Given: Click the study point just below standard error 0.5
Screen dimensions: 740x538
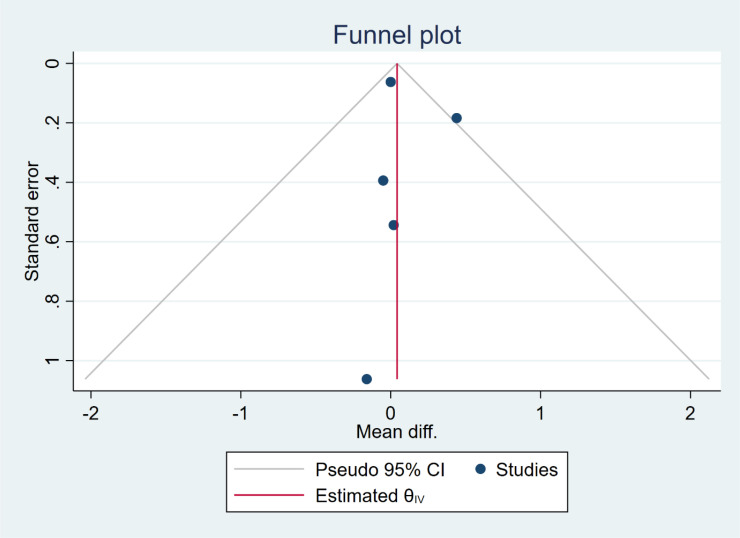Looking at the screenshot, I should coord(394,225).
